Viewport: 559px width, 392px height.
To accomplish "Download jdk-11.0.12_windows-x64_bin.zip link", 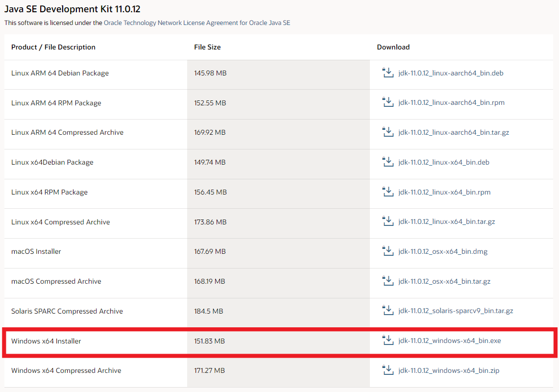I will point(448,370).
